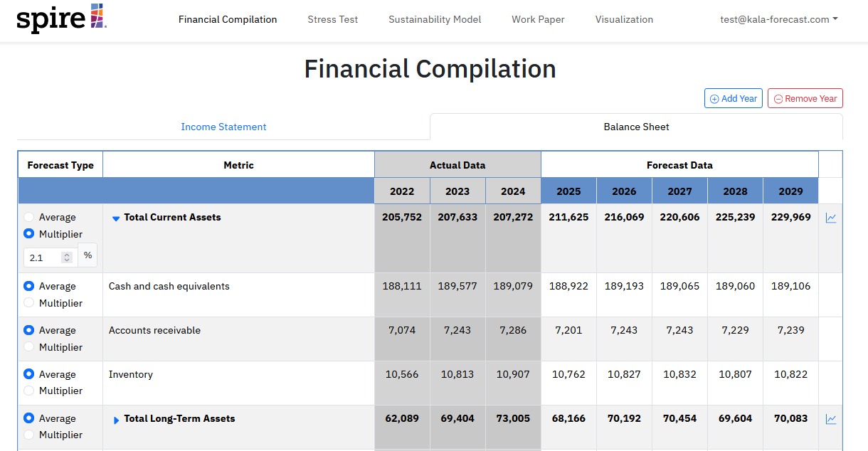
Task: Expand the Total Long-Term Assets group
Action: (117, 420)
